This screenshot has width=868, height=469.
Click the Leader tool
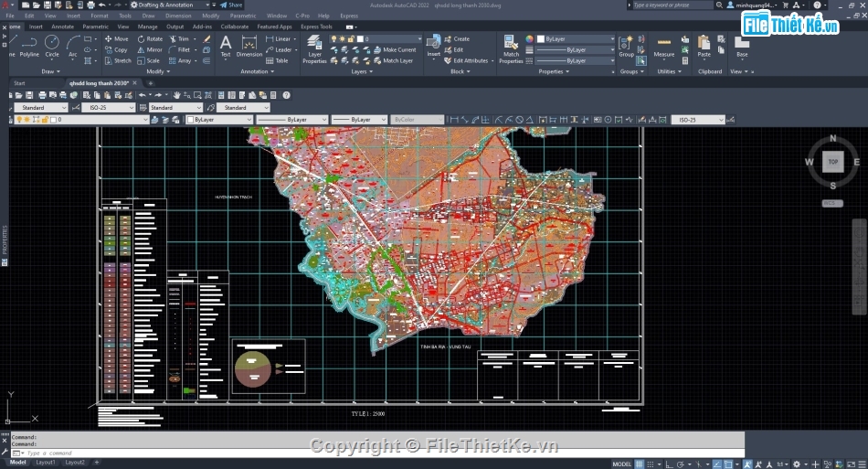click(279, 50)
